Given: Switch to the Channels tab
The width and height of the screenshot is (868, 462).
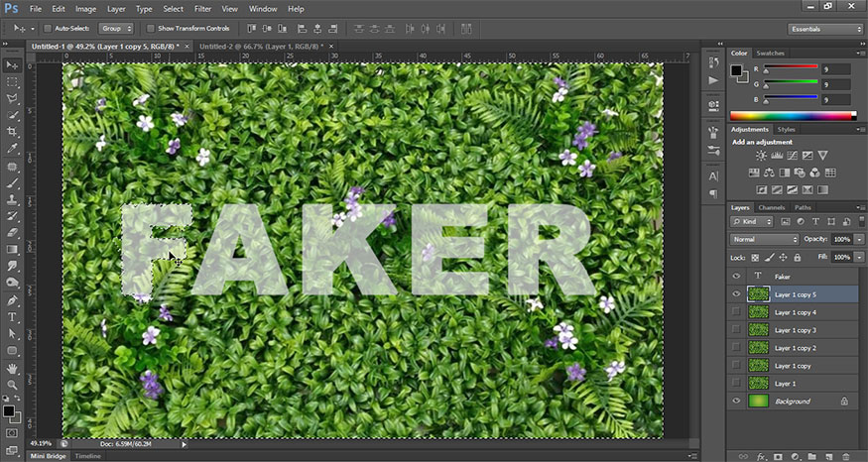Looking at the screenshot, I should [x=773, y=207].
